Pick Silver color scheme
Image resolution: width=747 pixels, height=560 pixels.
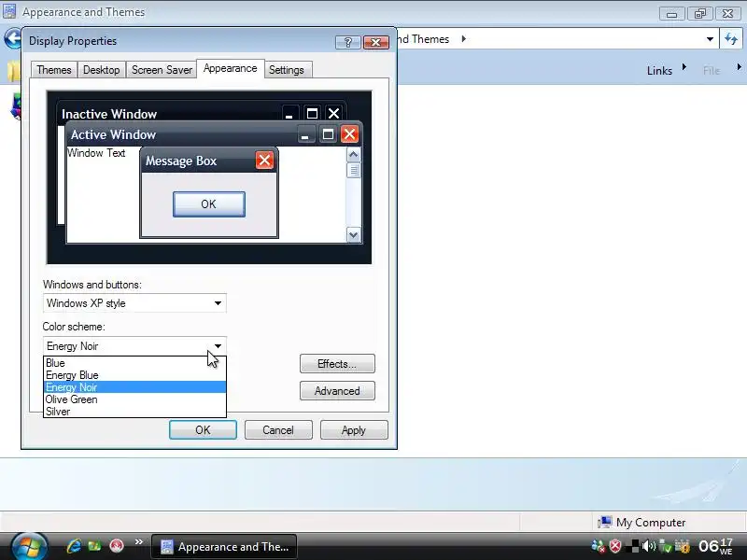pos(134,412)
